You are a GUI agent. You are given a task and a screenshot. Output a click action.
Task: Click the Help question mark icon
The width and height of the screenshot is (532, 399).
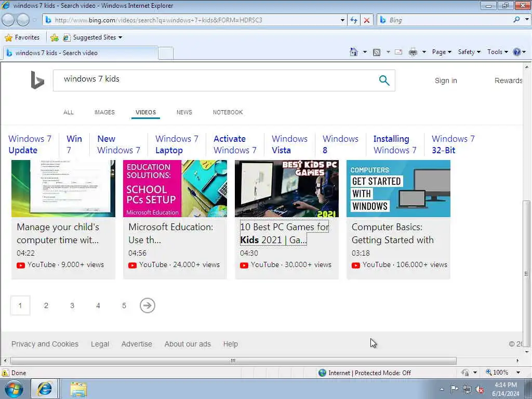pyautogui.click(x=517, y=52)
